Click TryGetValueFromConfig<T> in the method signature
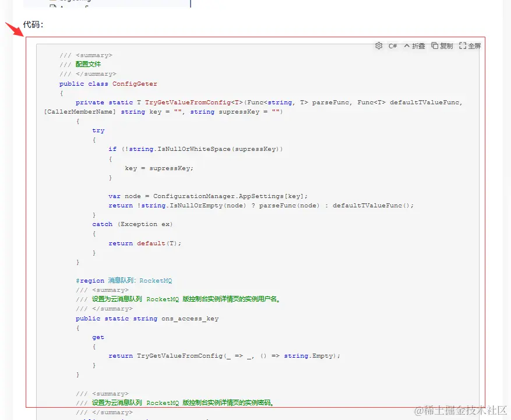Viewport: 511px width, 420px height. pyautogui.click(x=194, y=103)
